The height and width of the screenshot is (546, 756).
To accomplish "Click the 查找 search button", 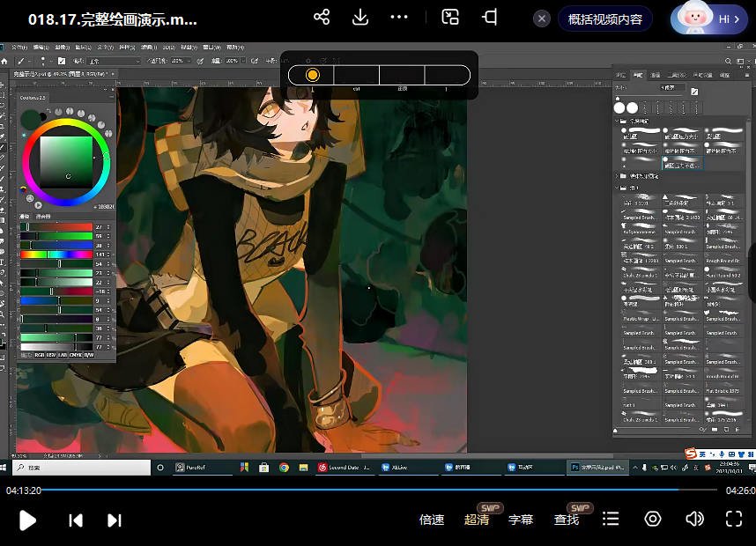I will coord(567,520).
